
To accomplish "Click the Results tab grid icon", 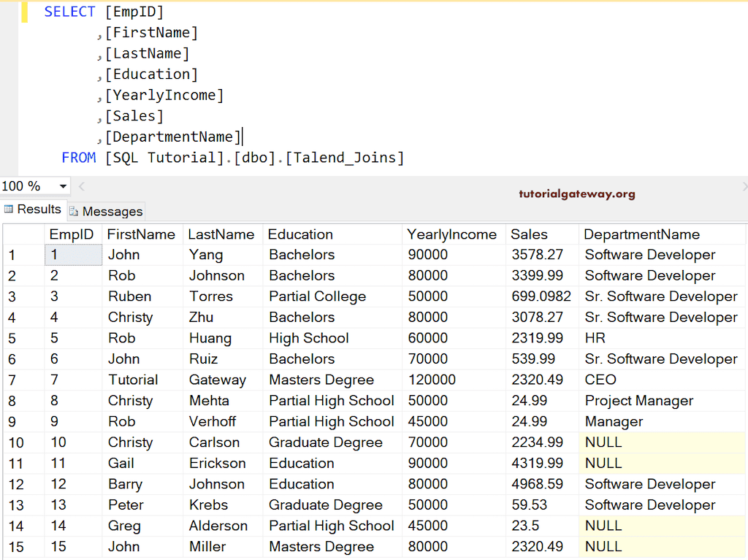I will click(x=9, y=209).
